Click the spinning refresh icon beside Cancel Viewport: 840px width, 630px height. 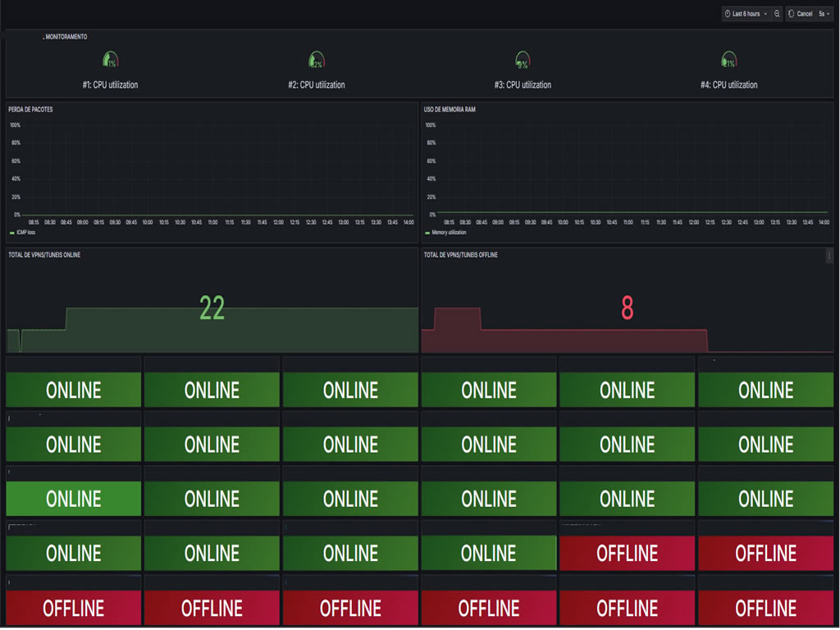(792, 14)
